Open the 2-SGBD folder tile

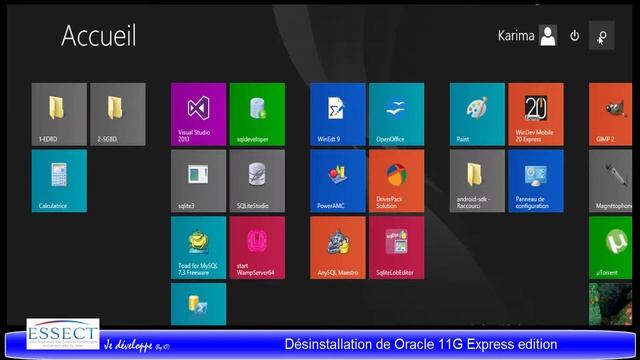[x=118, y=114]
